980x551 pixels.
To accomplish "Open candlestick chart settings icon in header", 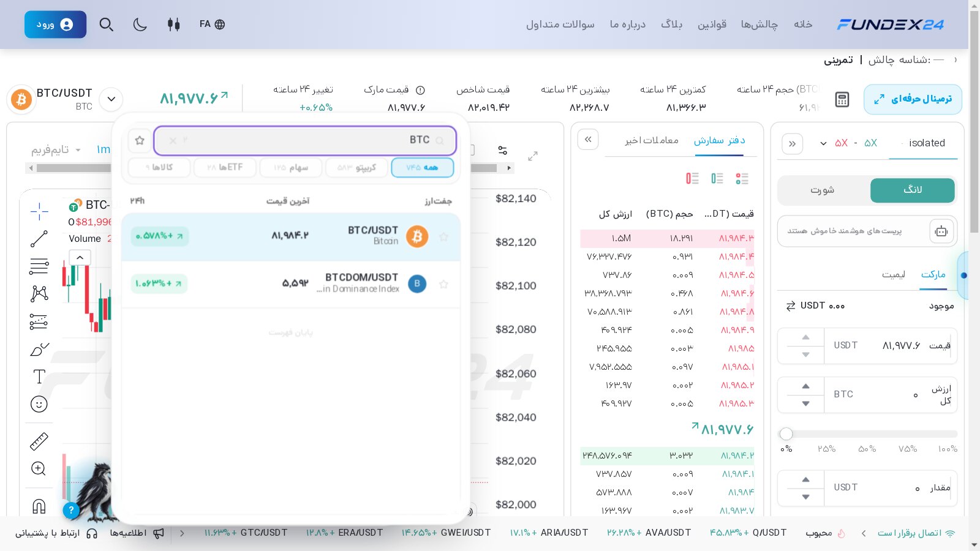I will 174,24.
